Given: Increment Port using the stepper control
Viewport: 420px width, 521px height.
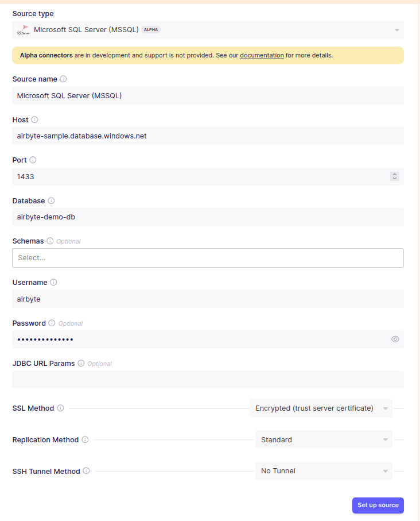Looking at the screenshot, I should [394, 174].
